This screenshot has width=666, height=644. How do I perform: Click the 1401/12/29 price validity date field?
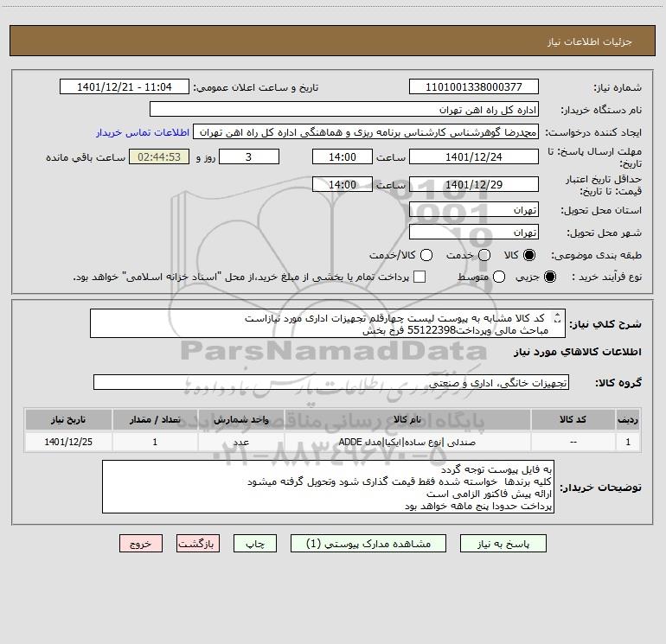point(474,184)
